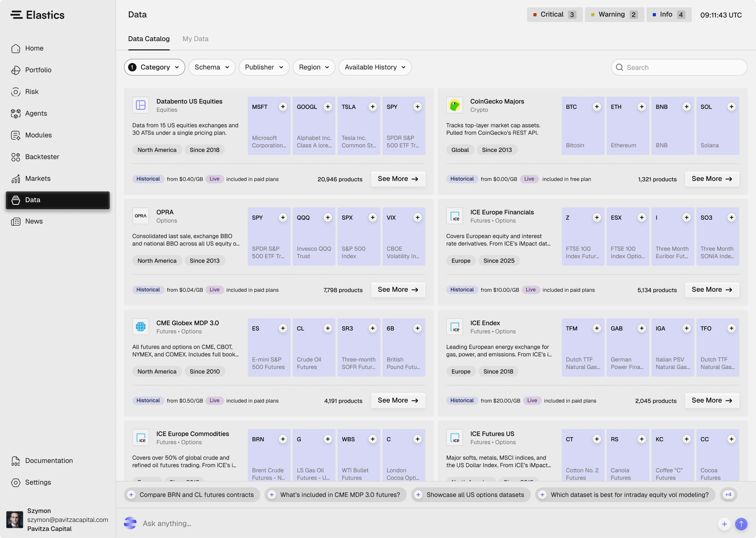
Task: Switch to My Data tab
Action: pos(195,39)
